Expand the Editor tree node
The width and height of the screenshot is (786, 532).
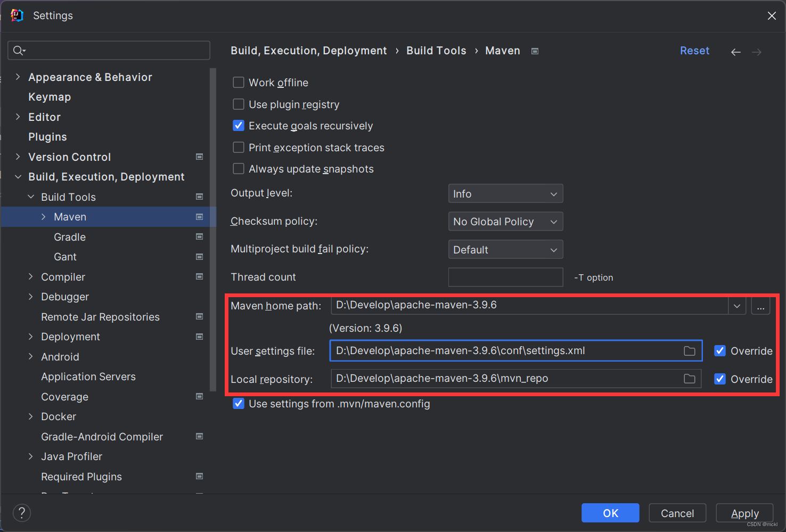coord(18,117)
